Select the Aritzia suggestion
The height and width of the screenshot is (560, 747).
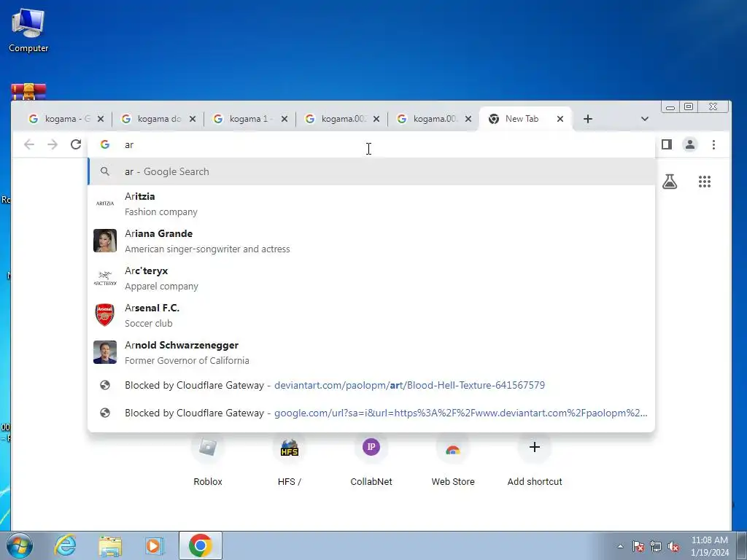[x=371, y=204]
